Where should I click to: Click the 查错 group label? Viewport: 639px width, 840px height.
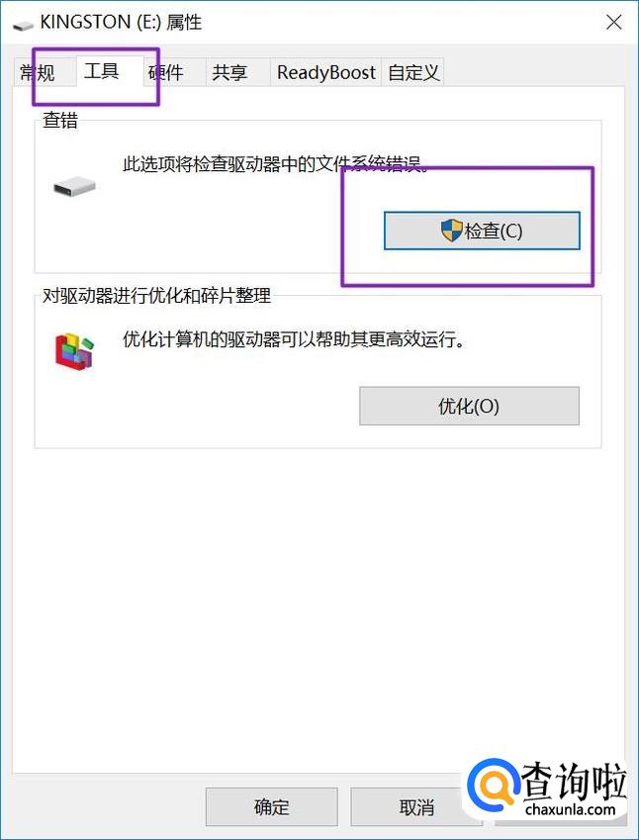point(60,120)
